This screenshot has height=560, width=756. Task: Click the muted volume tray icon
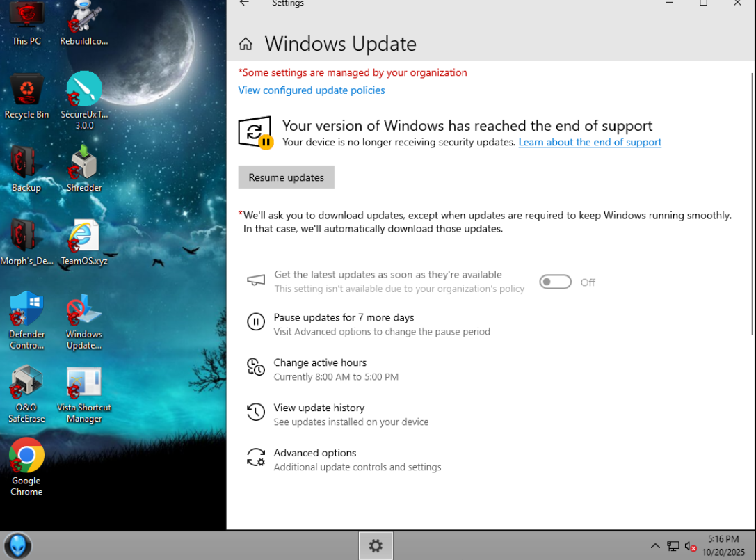pos(690,547)
